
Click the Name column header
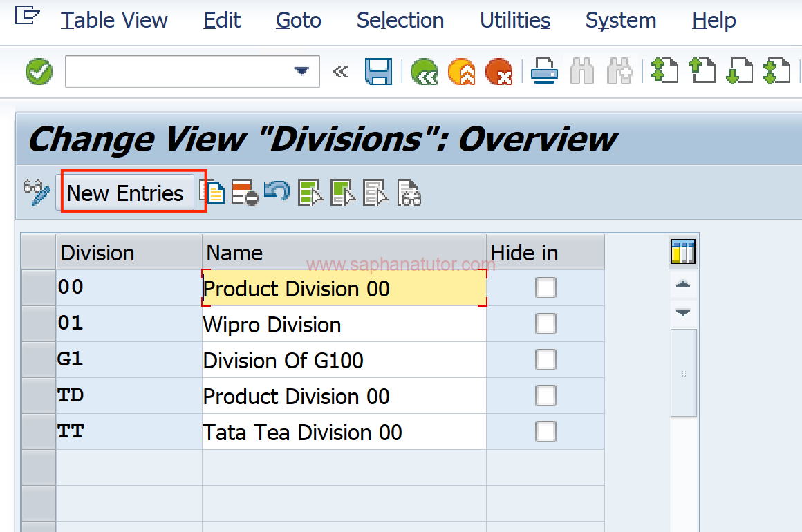tap(344, 252)
